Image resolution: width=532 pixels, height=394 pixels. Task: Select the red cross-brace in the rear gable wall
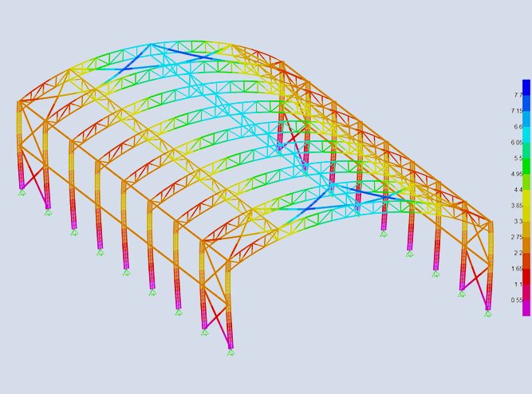[292, 137]
